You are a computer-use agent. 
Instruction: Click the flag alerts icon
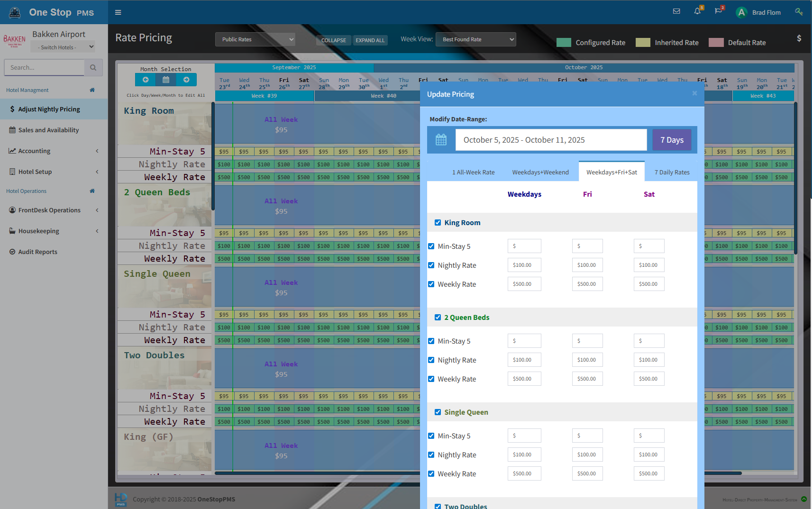point(718,11)
